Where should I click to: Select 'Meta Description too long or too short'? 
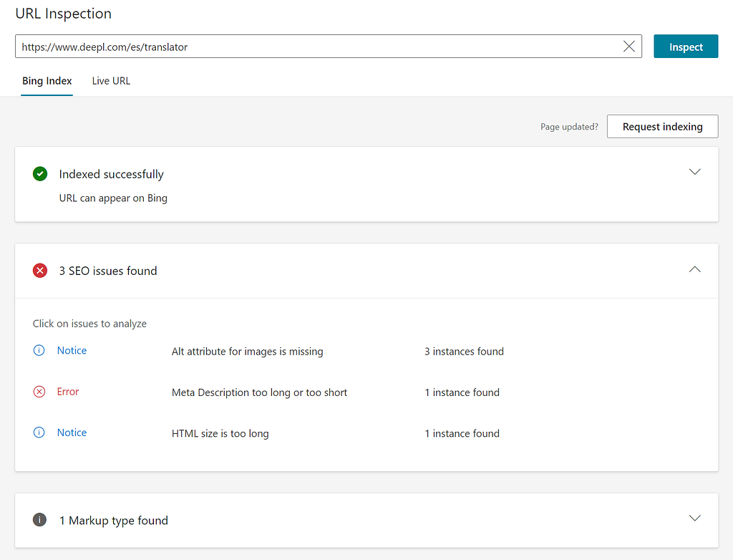[259, 392]
